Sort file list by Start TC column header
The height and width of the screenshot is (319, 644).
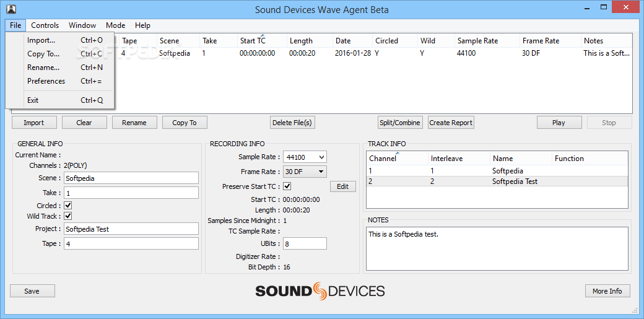pos(262,41)
